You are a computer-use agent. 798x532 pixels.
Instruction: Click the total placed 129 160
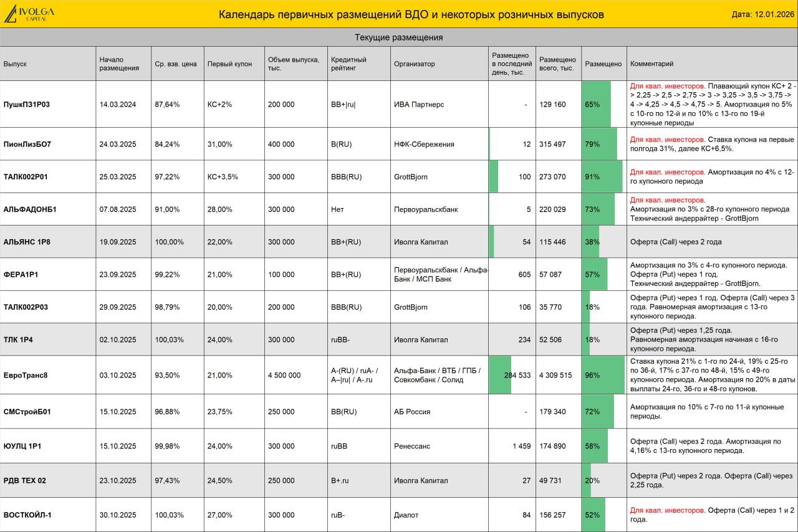pyautogui.click(x=552, y=104)
